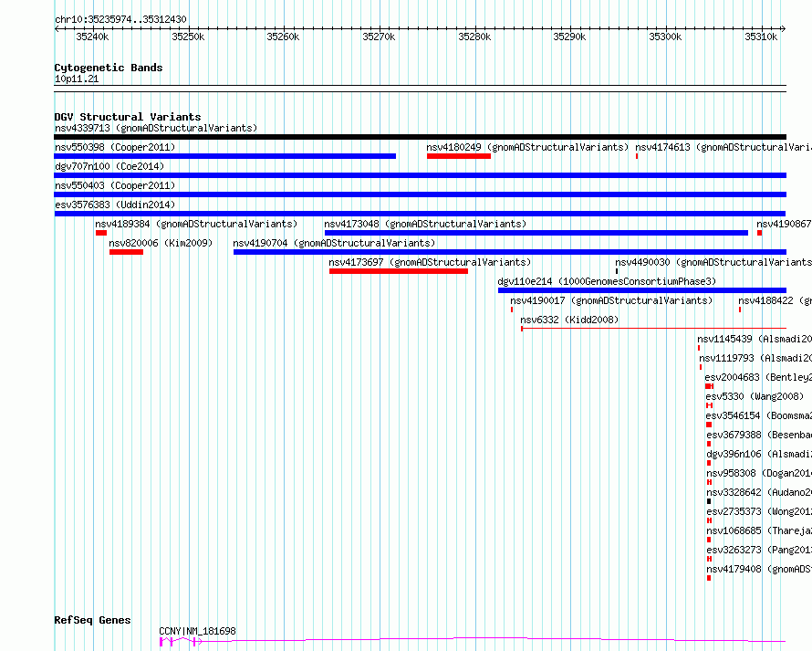Open the nsv4173048 (gnomADStructuralVariants) label
Image resolution: width=812 pixels, height=651 pixels.
pyautogui.click(x=425, y=224)
